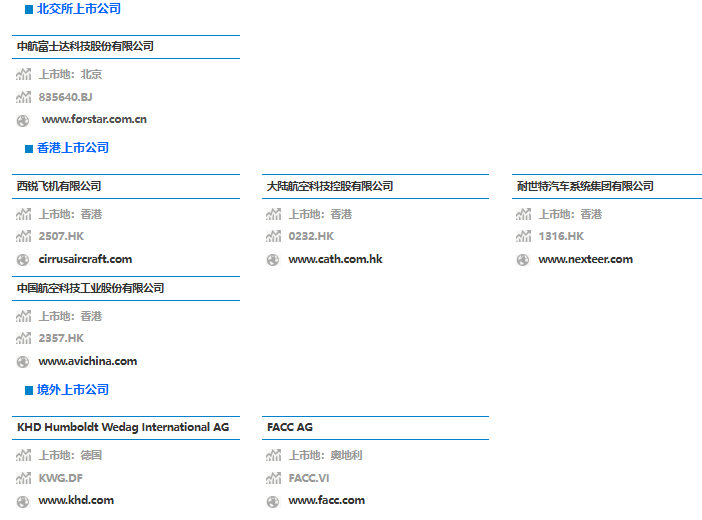Click stock code 2357.HK

coord(61,338)
